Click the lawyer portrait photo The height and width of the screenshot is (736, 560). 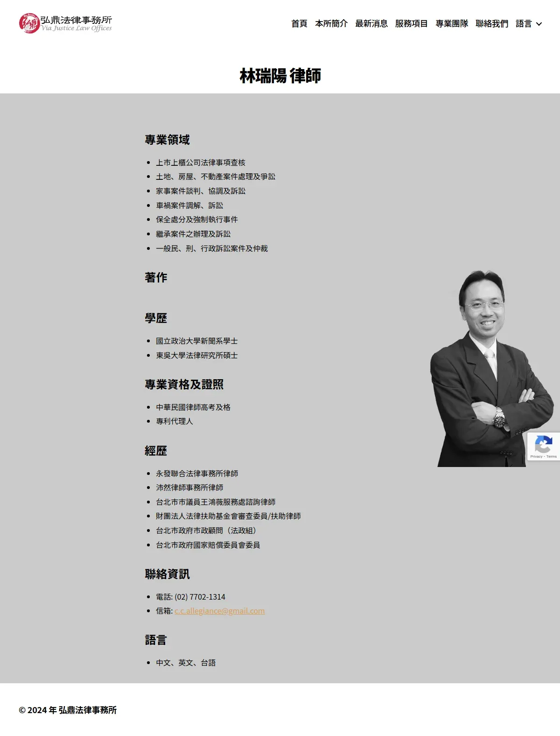(x=492, y=368)
